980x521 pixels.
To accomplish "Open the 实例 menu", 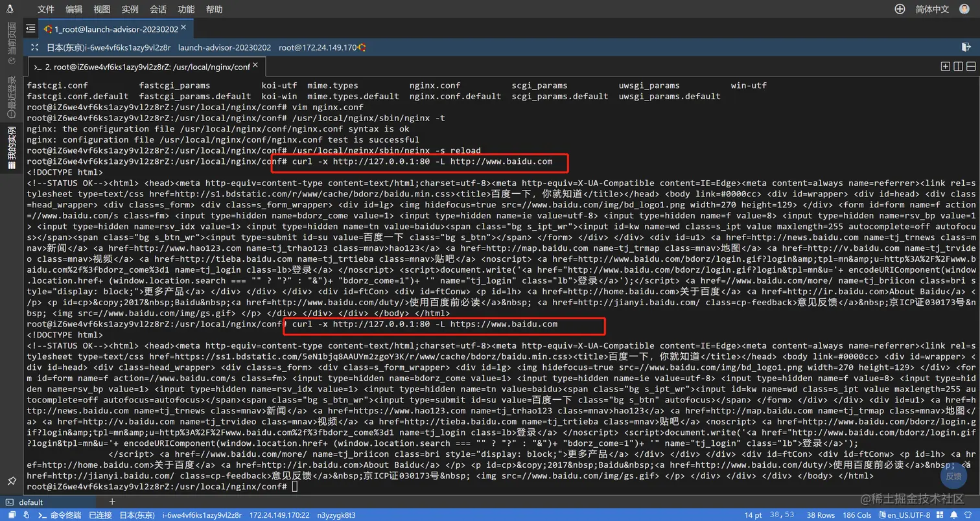I will (x=130, y=9).
